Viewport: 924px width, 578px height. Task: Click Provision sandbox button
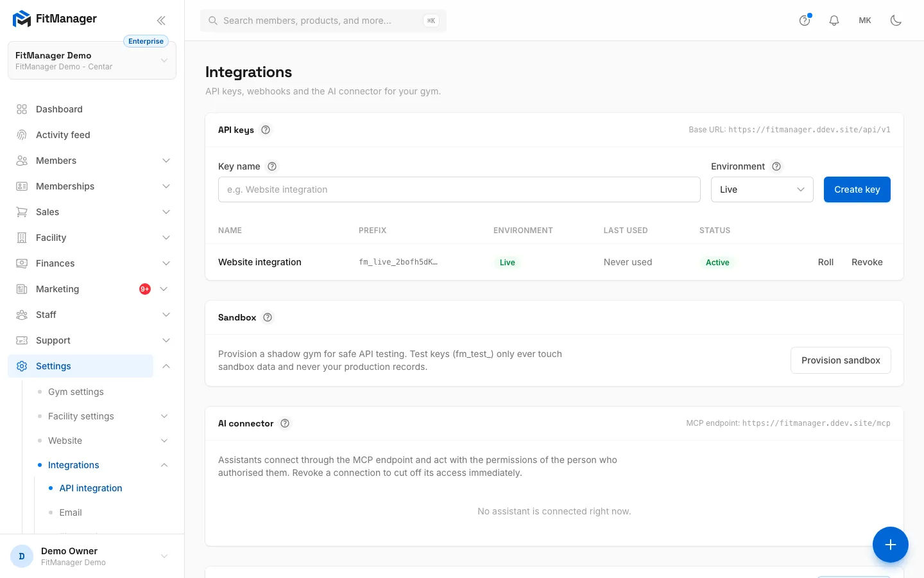coord(841,360)
